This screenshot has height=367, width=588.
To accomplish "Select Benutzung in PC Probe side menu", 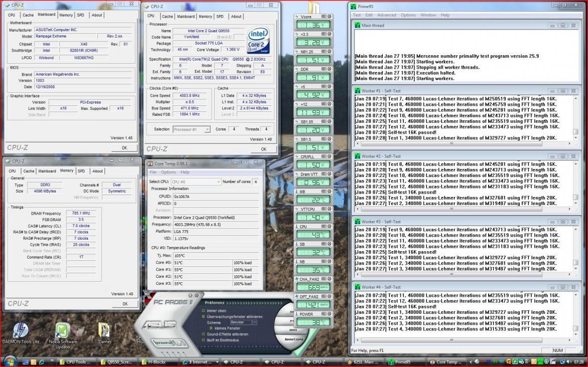I will [x=294, y=339].
